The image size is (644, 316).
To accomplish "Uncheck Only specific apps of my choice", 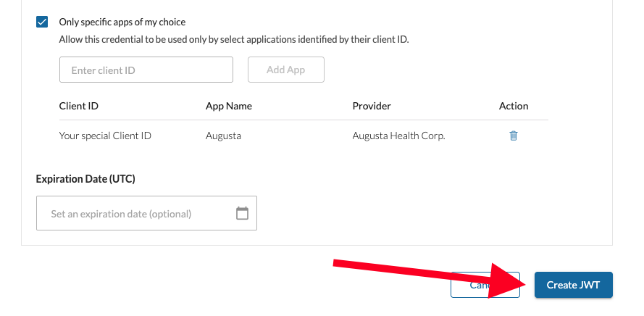I will [42, 22].
